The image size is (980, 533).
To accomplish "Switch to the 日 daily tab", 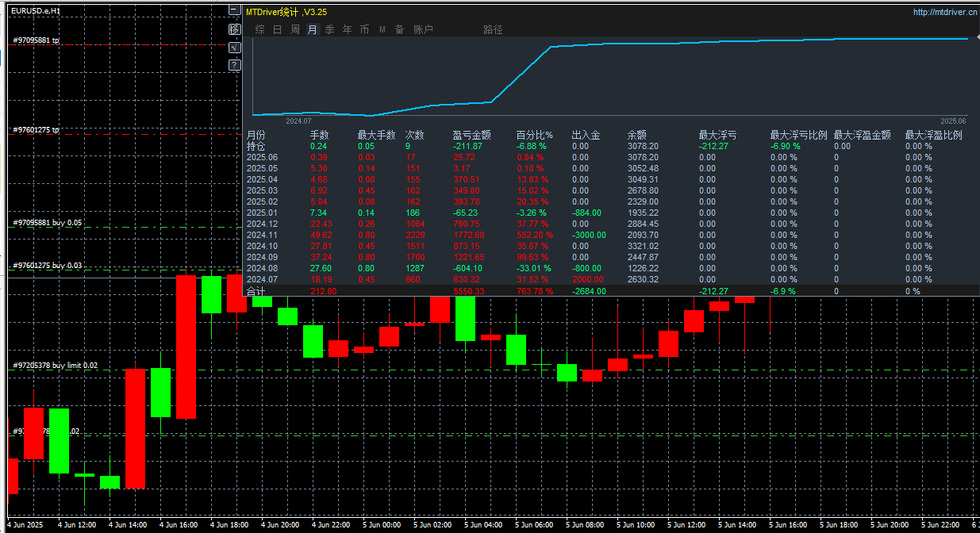I will (277, 29).
